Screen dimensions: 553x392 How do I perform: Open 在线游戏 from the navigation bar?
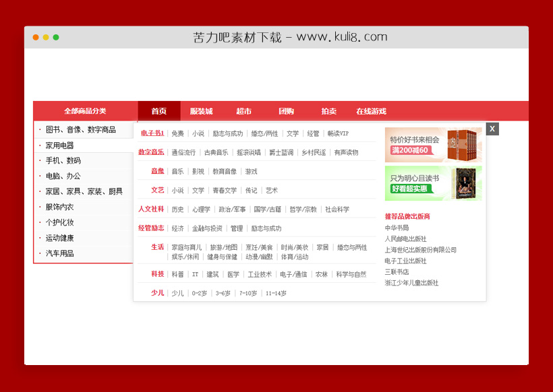pos(372,111)
